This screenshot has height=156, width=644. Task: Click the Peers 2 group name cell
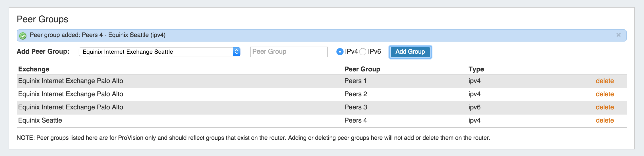click(355, 94)
